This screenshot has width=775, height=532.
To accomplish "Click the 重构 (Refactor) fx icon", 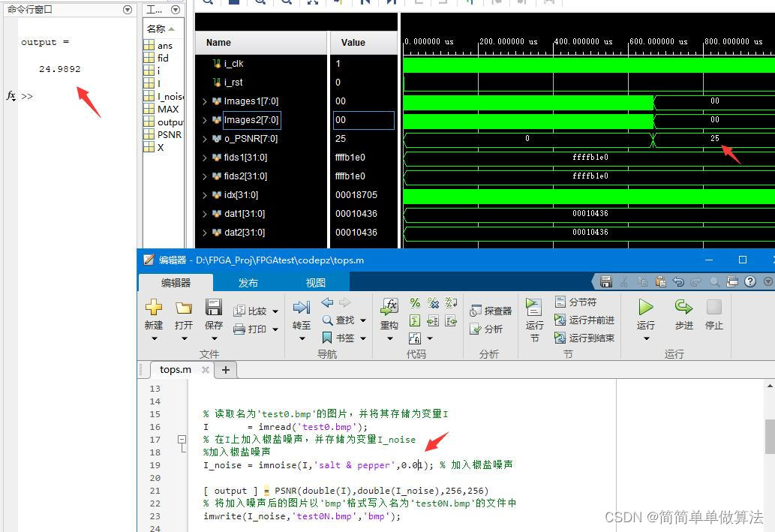I will [389, 307].
